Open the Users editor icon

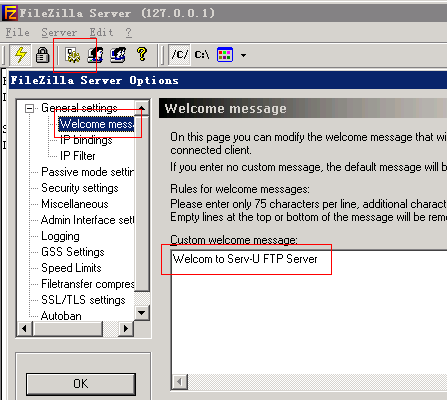pyautogui.click(x=95, y=55)
